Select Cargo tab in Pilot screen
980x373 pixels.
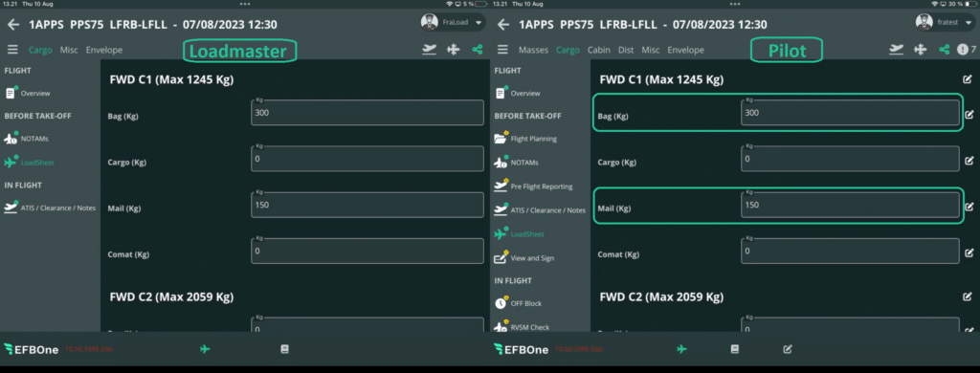(568, 50)
